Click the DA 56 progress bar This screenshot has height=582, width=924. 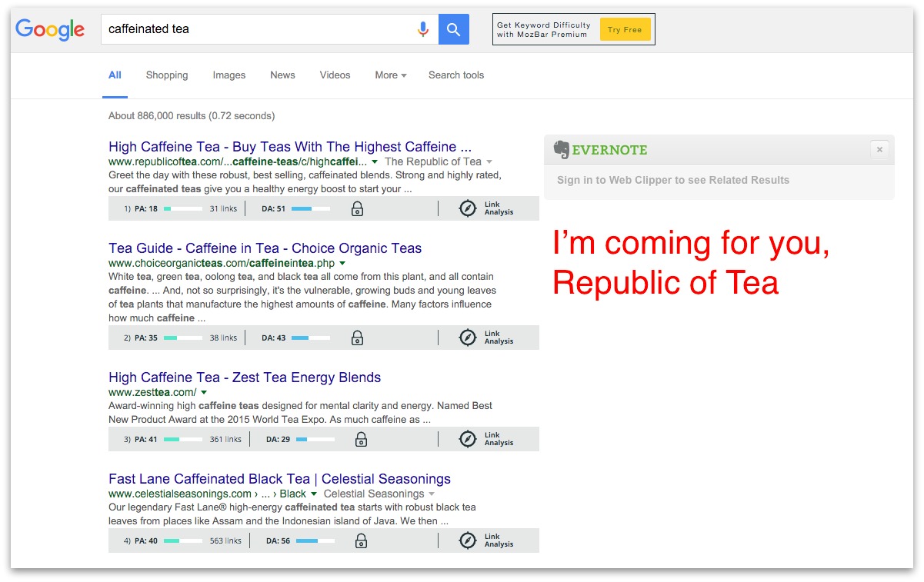point(315,540)
